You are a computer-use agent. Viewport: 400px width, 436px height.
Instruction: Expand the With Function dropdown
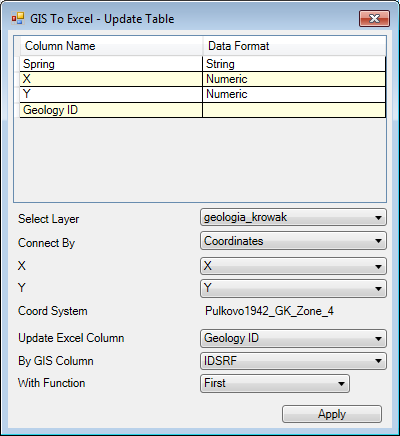click(275, 383)
